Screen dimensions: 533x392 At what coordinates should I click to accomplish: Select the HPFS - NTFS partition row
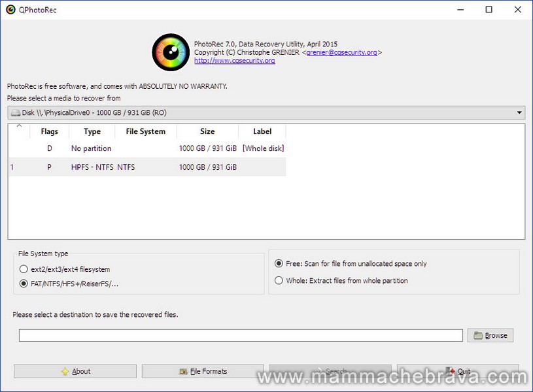[147, 167]
